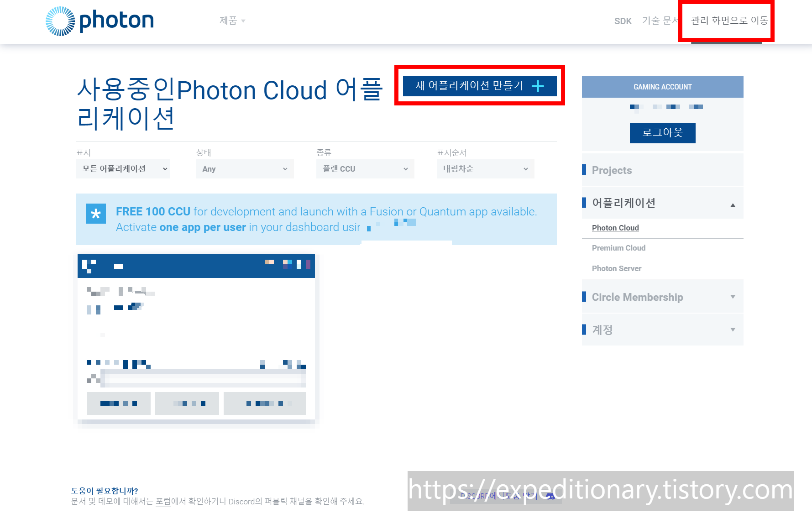812x529 pixels.
Task: Expand the 종류 dropdown showing 플랜 CCU
Action: 365,169
